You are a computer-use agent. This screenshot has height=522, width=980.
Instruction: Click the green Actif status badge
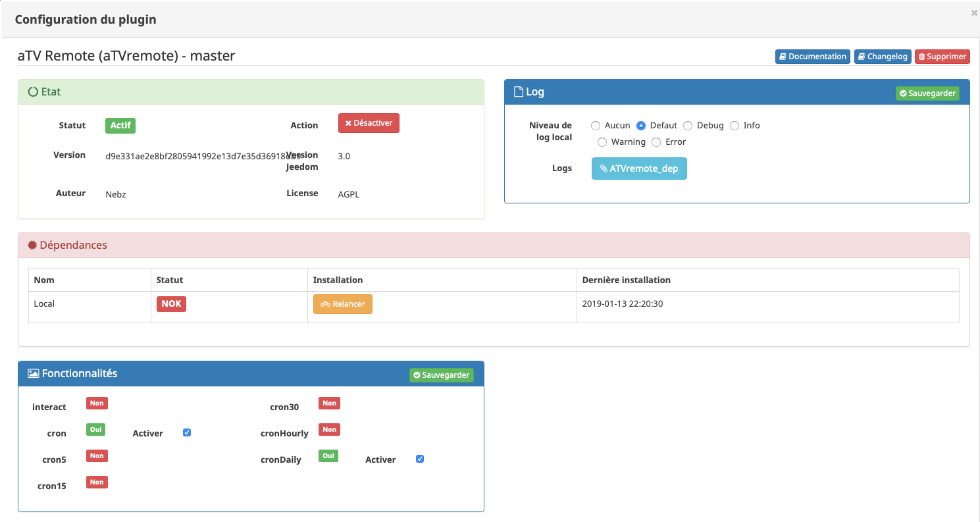tap(120, 126)
